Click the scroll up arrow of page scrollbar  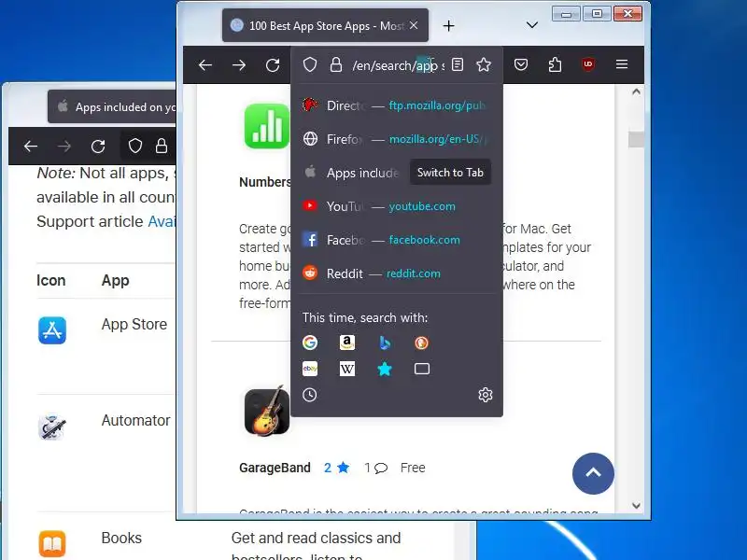click(x=636, y=91)
